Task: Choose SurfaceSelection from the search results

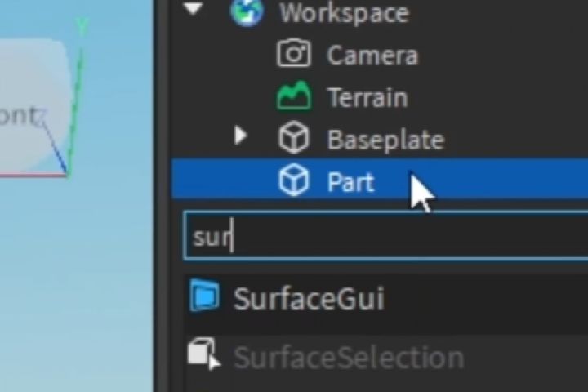Action: [348, 358]
